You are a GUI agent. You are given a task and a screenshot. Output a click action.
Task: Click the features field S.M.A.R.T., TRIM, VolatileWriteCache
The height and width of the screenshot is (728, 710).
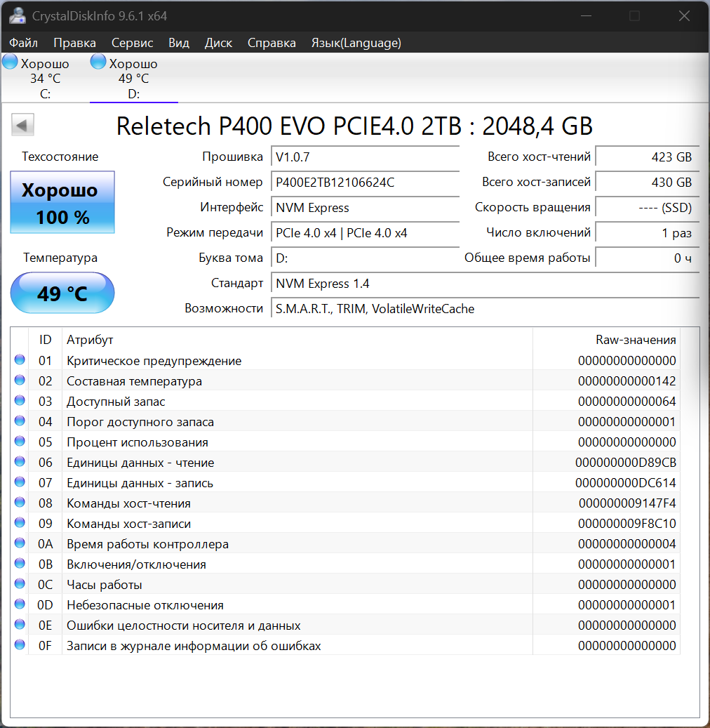pos(485,309)
